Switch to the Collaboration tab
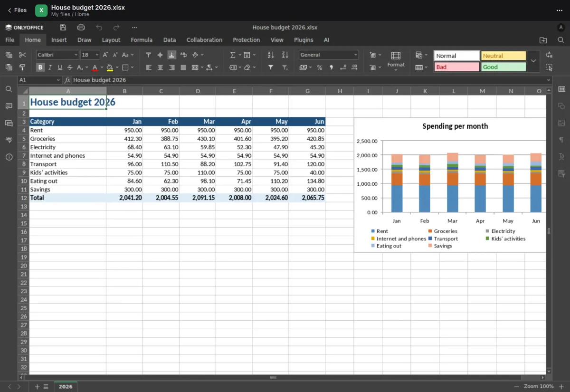This screenshot has height=392, width=570. tap(204, 40)
